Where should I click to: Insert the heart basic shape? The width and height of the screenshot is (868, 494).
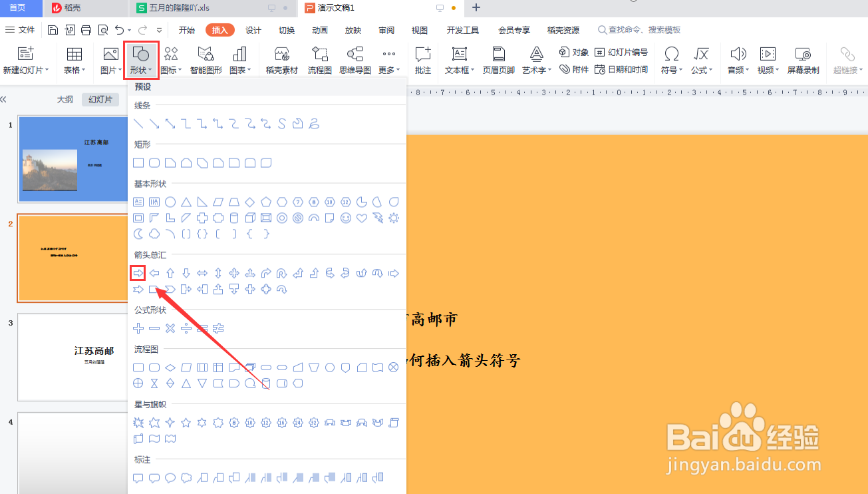pos(362,218)
